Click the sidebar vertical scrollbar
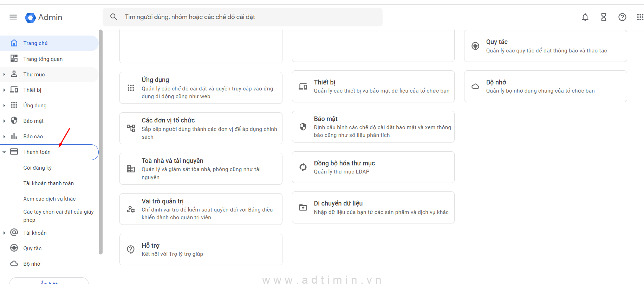Image resolution: width=644 pixels, height=284 pixels. 101,142
